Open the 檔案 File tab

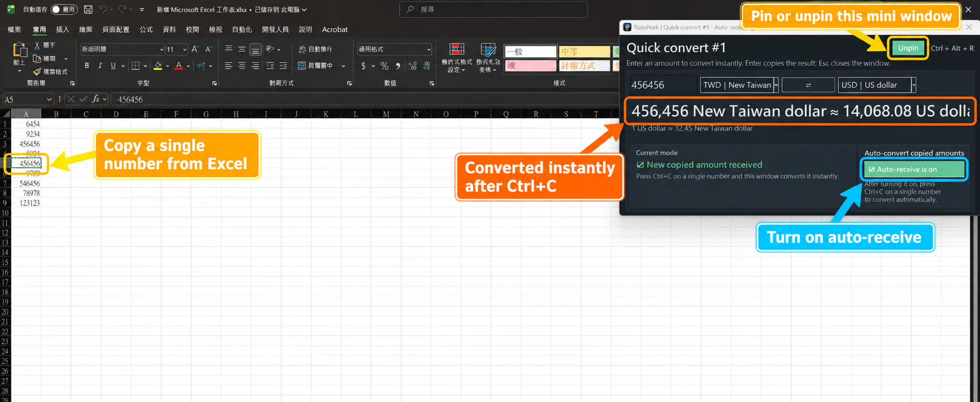coord(15,30)
